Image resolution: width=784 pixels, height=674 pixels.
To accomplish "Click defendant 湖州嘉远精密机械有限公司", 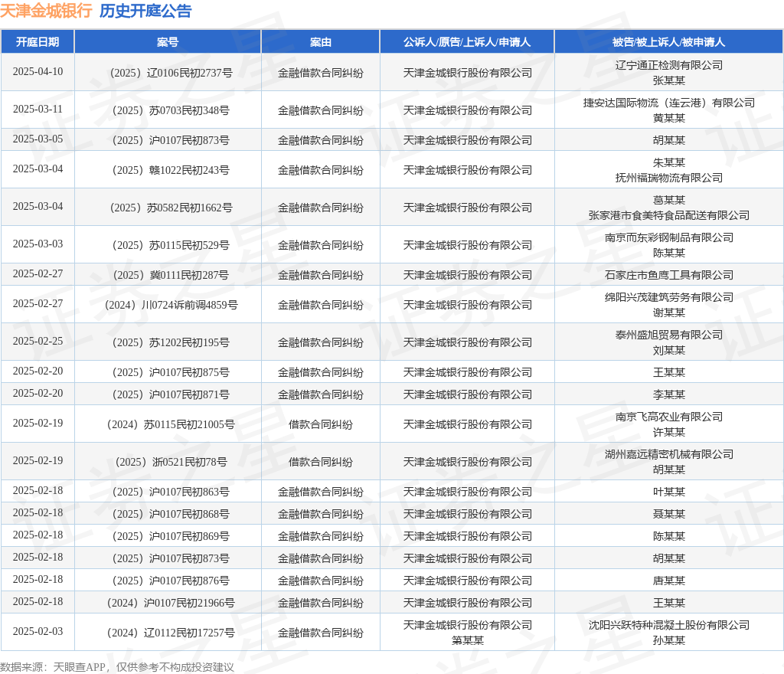I will click(x=668, y=454).
